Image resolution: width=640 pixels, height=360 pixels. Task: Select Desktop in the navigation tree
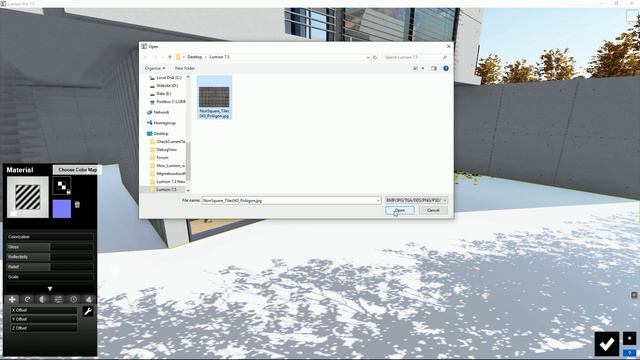[157, 133]
